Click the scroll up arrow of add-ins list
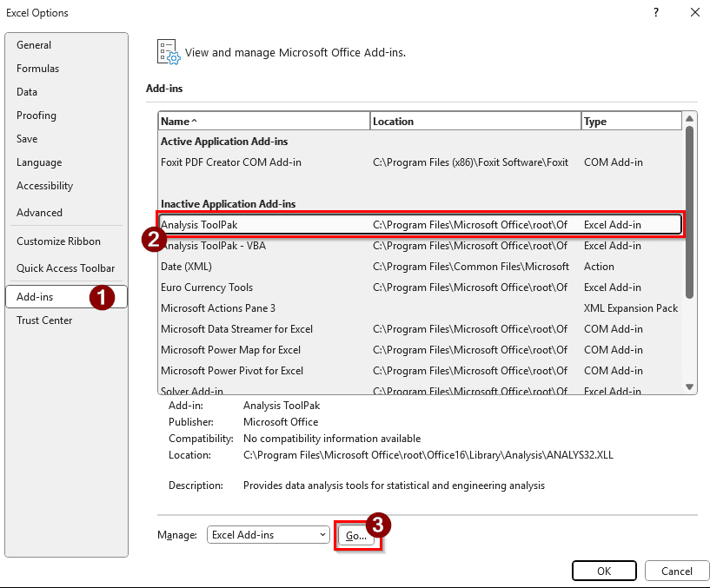The height and width of the screenshot is (588, 710). 690,119
